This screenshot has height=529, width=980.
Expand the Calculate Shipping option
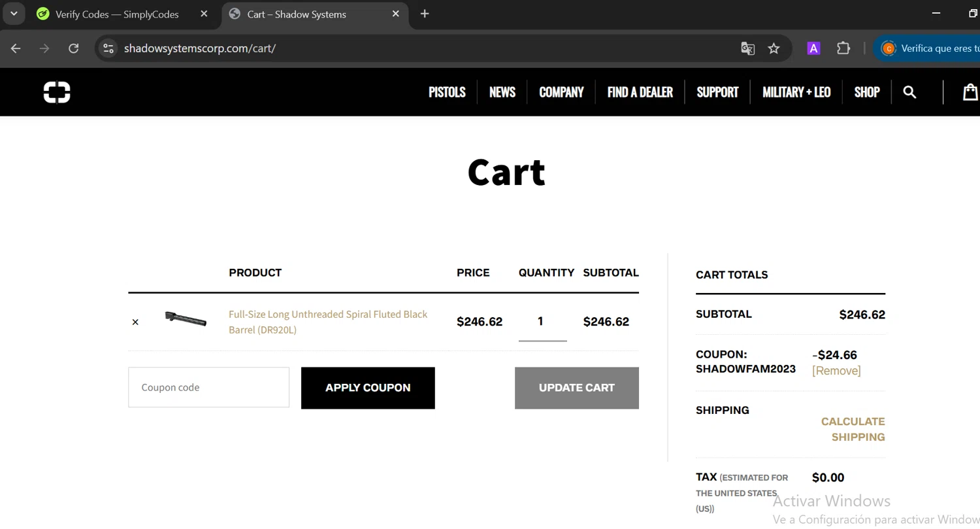(853, 429)
